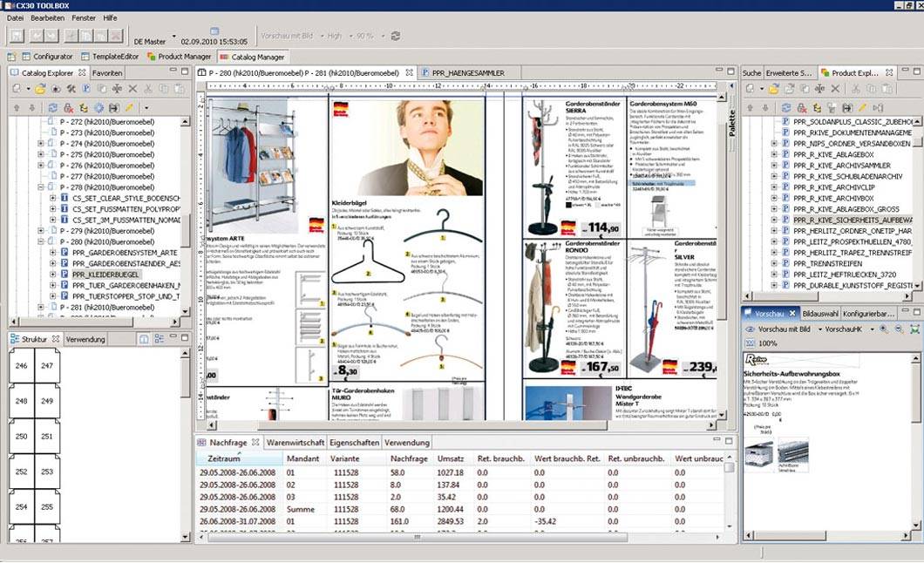
Task: Open the vertical Palette bar
Action: [732, 123]
